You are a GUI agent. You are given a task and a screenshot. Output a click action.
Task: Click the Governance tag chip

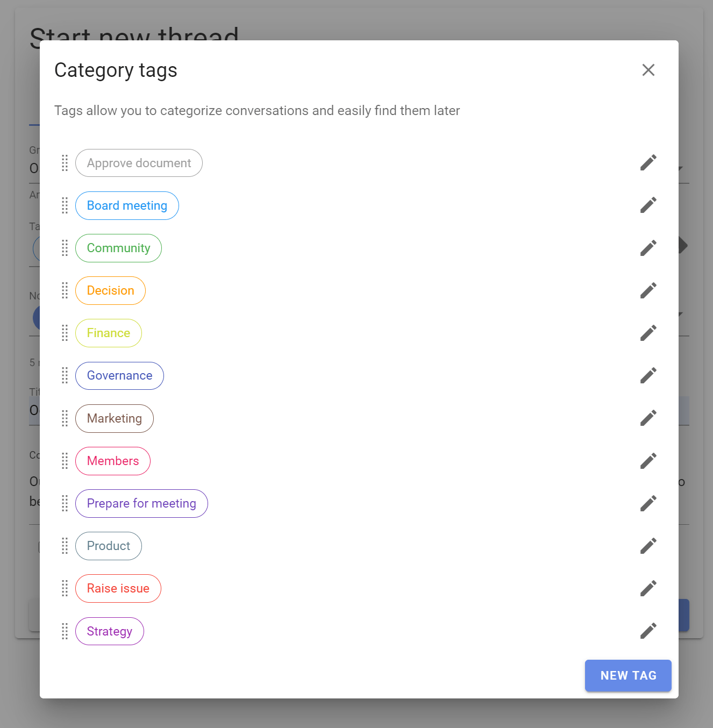tap(119, 375)
